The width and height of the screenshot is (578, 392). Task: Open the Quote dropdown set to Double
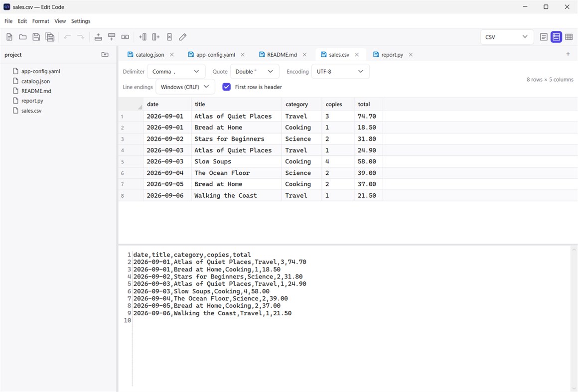[255, 71]
